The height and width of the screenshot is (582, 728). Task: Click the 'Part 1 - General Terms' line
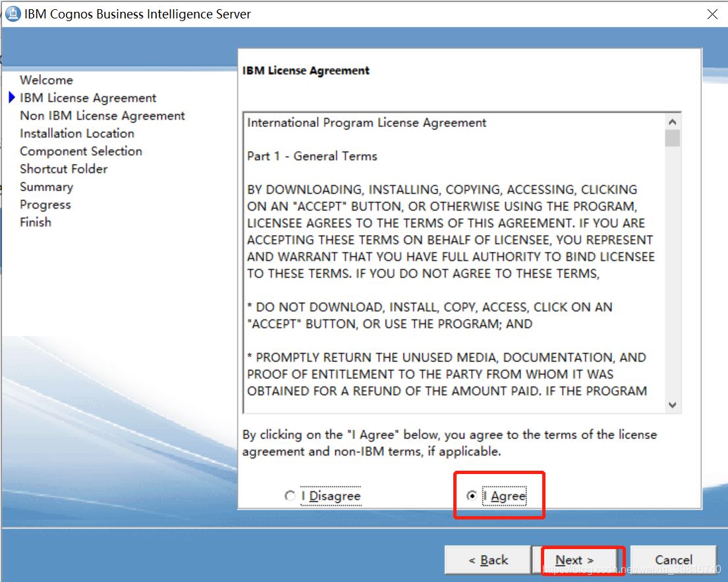click(312, 156)
